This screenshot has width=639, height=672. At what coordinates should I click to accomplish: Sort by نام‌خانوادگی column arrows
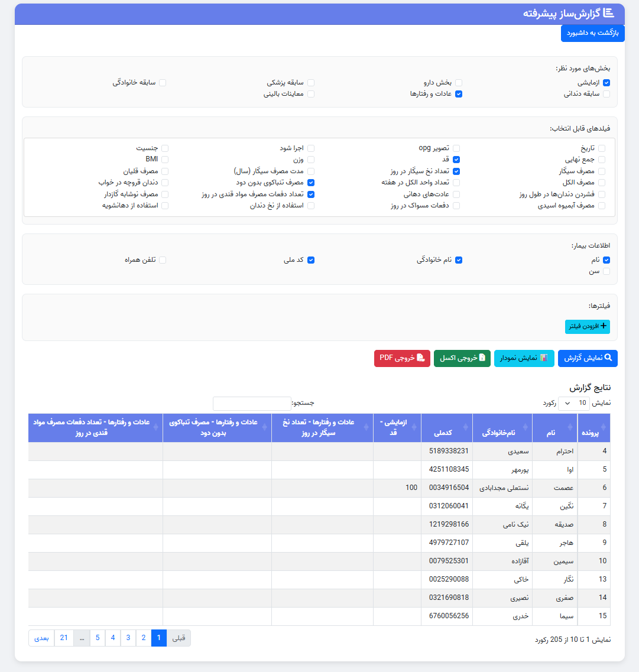[x=526, y=427]
